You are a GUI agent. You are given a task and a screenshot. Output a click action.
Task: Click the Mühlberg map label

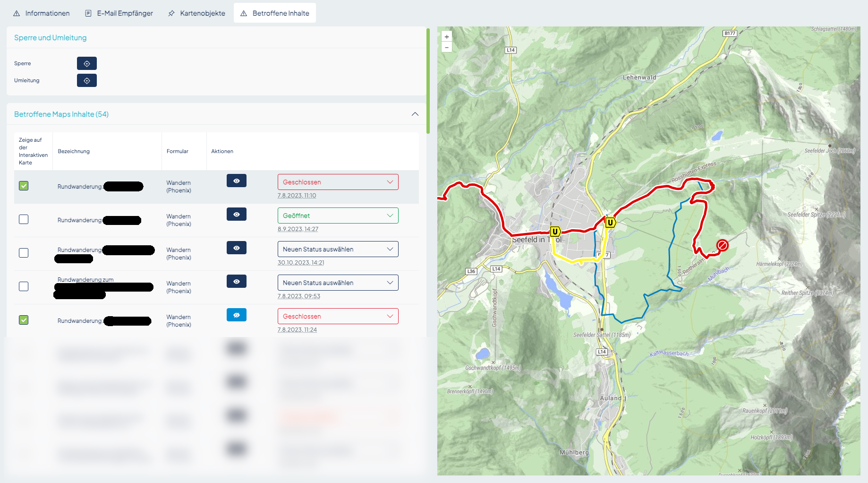(574, 452)
